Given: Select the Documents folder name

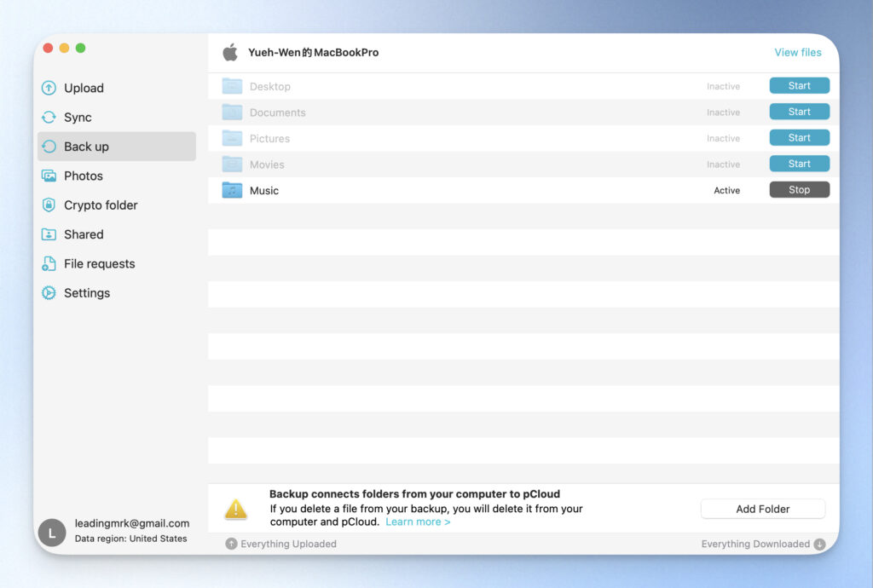Looking at the screenshot, I should 277,112.
